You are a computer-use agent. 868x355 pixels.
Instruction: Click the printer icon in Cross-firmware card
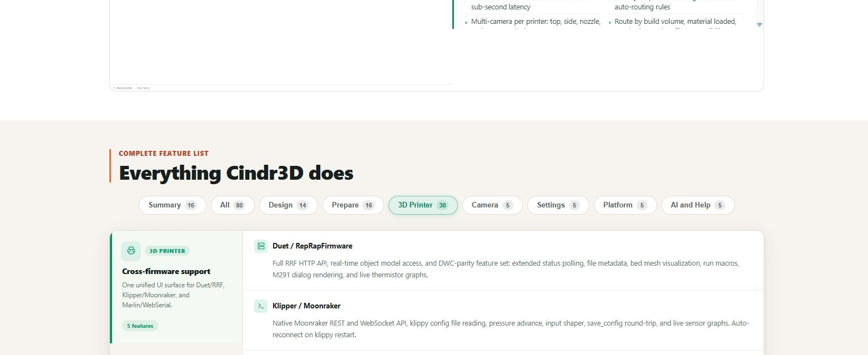point(131,251)
